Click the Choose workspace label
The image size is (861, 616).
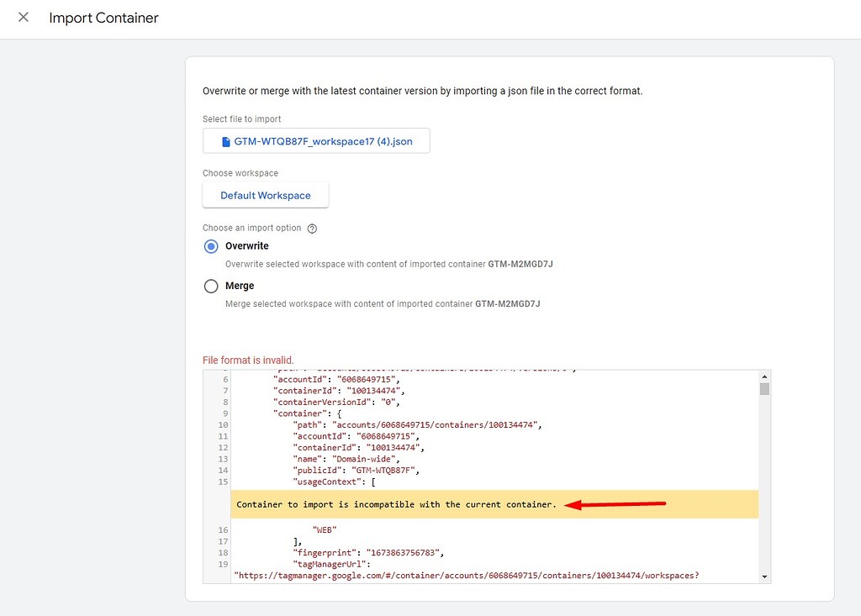pyautogui.click(x=240, y=172)
